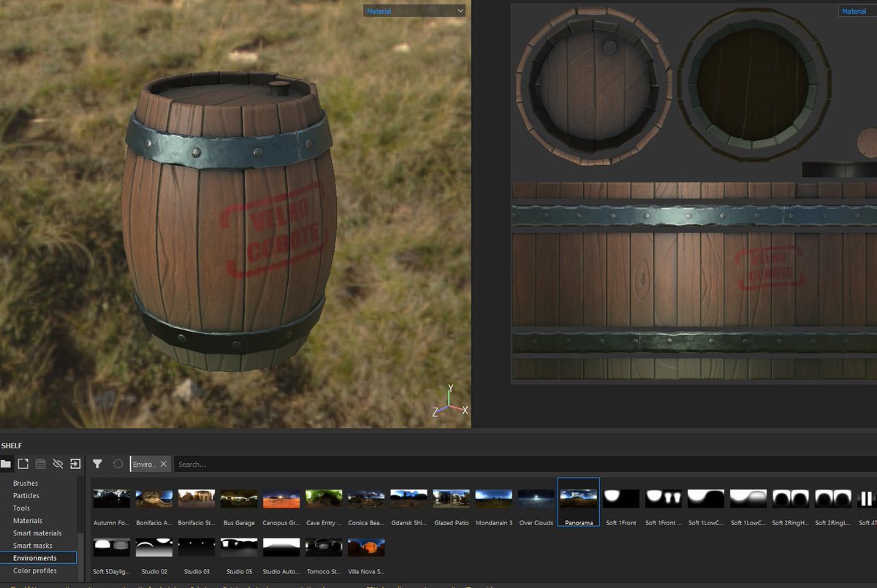Apply the Over Clouds environment

click(x=536, y=499)
